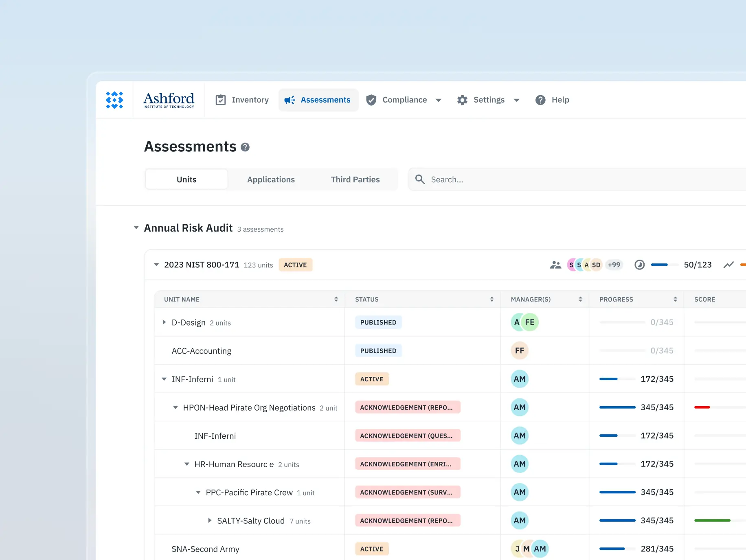
Task: Click the score trend line icon
Action: pos(728,265)
